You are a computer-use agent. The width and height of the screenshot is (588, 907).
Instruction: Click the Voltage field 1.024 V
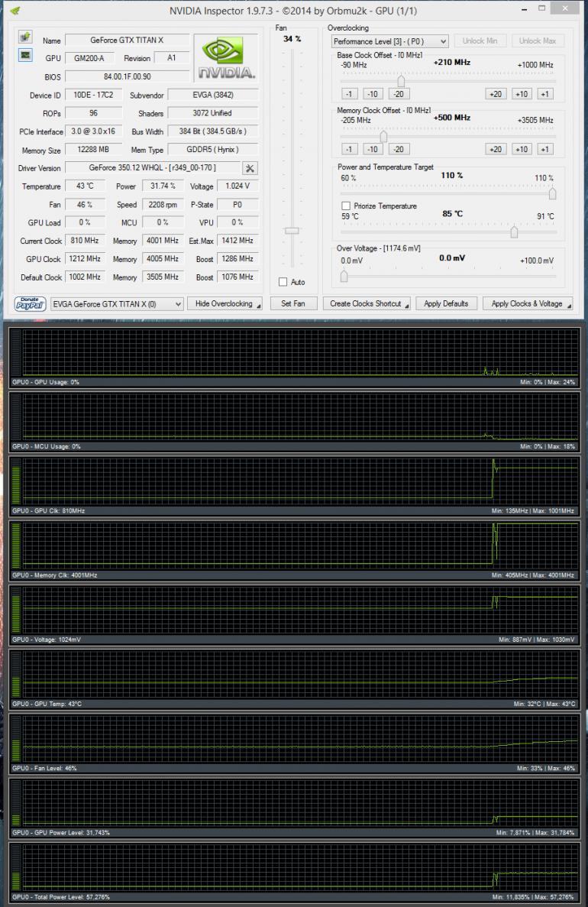[237, 186]
